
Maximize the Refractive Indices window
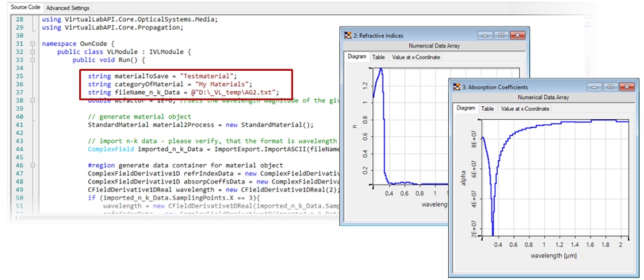click(501, 35)
